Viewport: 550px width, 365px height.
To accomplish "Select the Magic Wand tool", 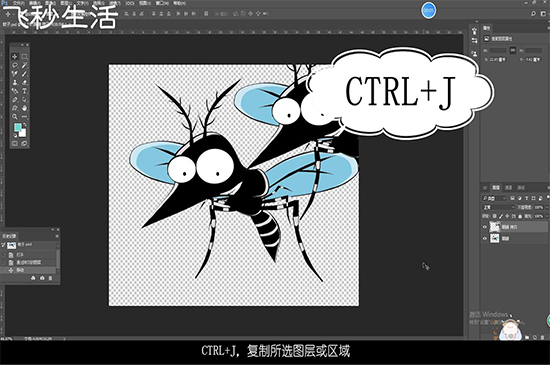I will click(x=25, y=65).
